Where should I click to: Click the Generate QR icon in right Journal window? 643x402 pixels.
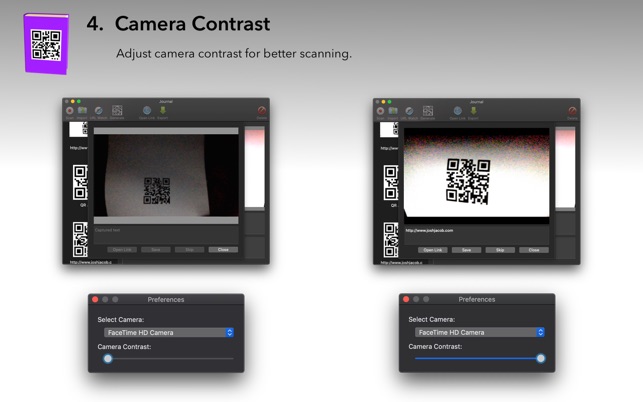[x=428, y=111]
